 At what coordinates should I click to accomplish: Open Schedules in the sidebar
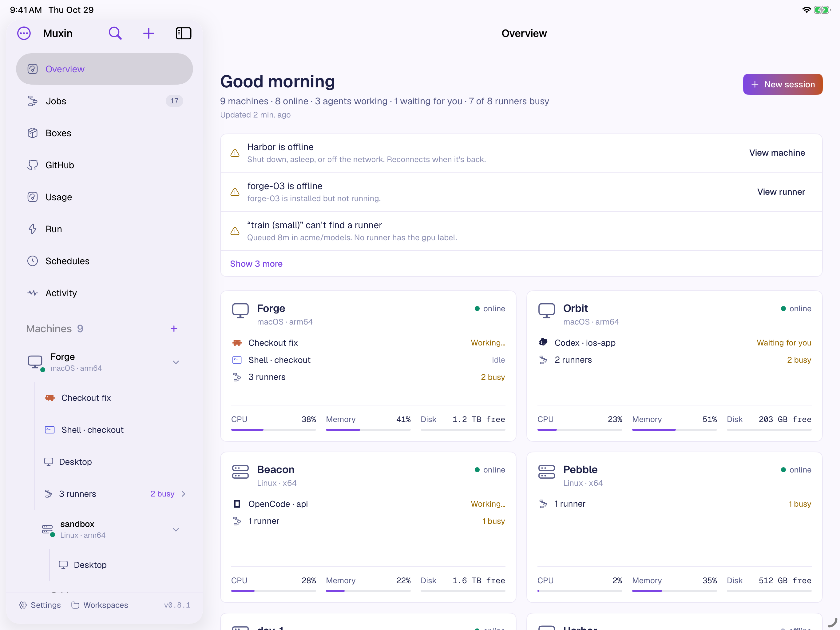(105, 261)
